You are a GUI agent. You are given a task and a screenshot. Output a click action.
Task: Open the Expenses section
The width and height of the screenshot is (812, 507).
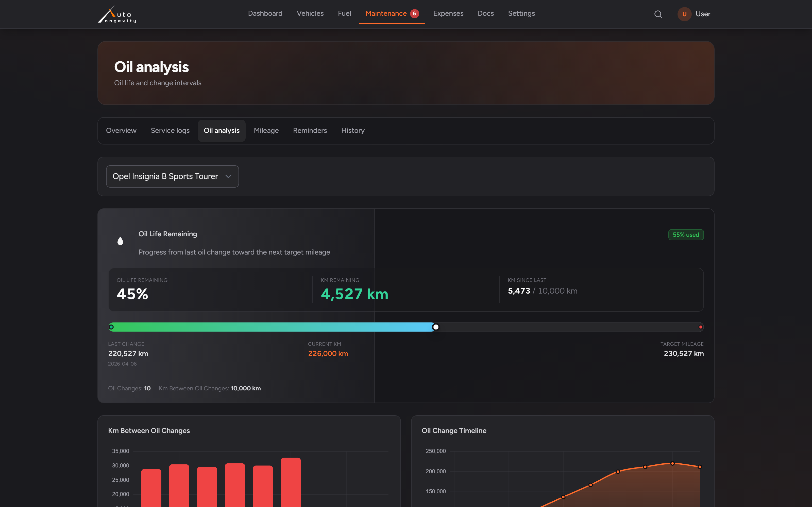tap(448, 13)
